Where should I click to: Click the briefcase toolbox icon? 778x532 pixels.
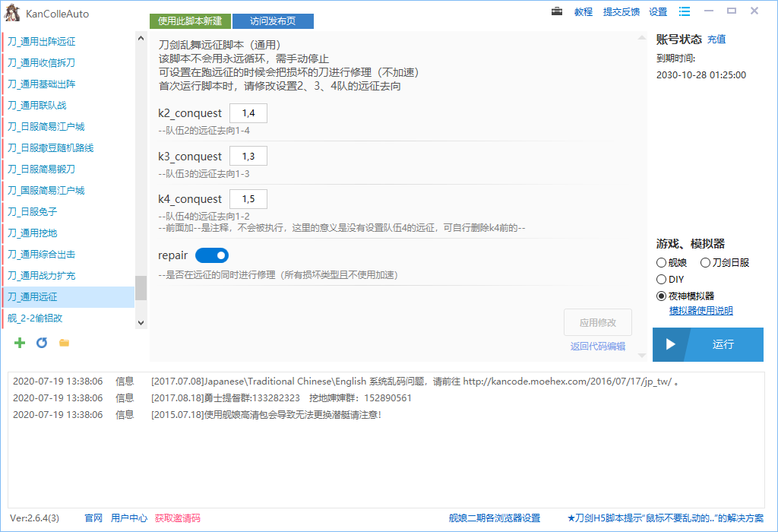(x=557, y=11)
